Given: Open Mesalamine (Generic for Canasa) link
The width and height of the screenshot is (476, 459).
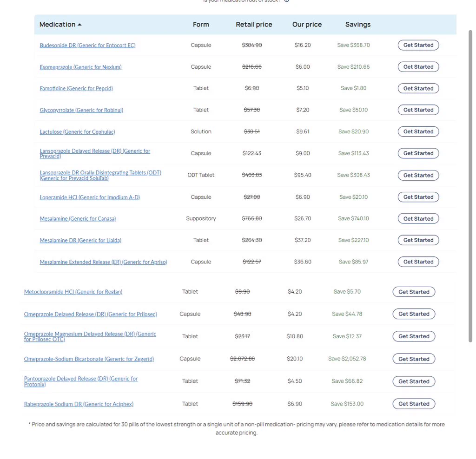Looking at the screenshot, I should (78, 219).
